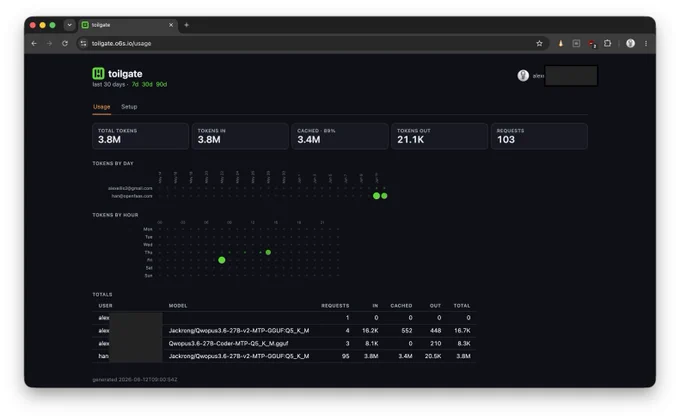Click the Tokens Out 21.1K card
This screenshot has width=680, height=420.
(440, 136)
